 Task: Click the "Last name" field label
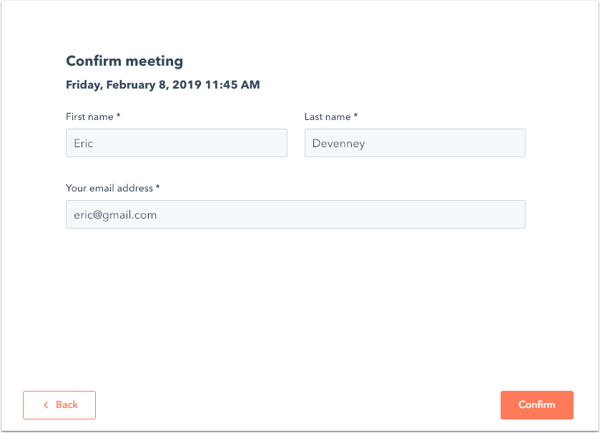(x=328, y=117)
